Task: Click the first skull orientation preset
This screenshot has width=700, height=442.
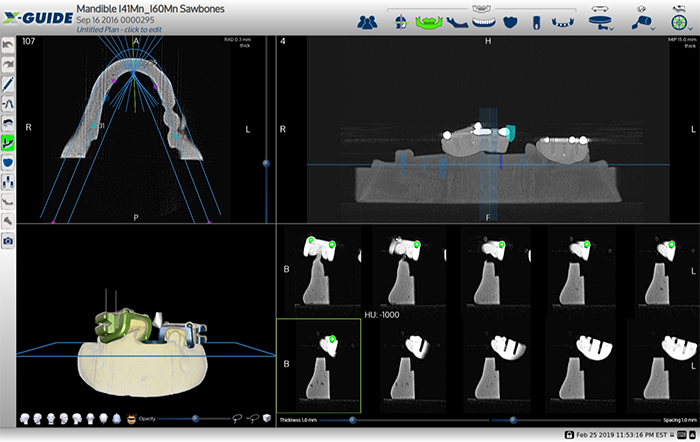Action: tap(24, 419)
